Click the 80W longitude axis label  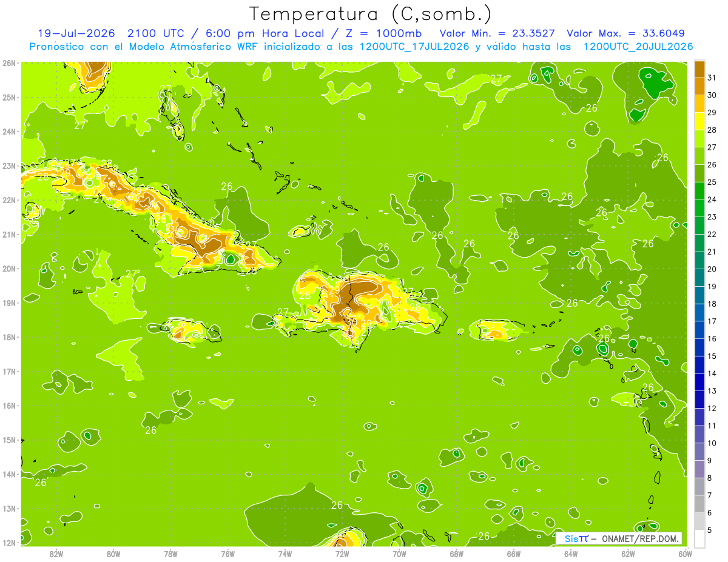pos(113,554)
